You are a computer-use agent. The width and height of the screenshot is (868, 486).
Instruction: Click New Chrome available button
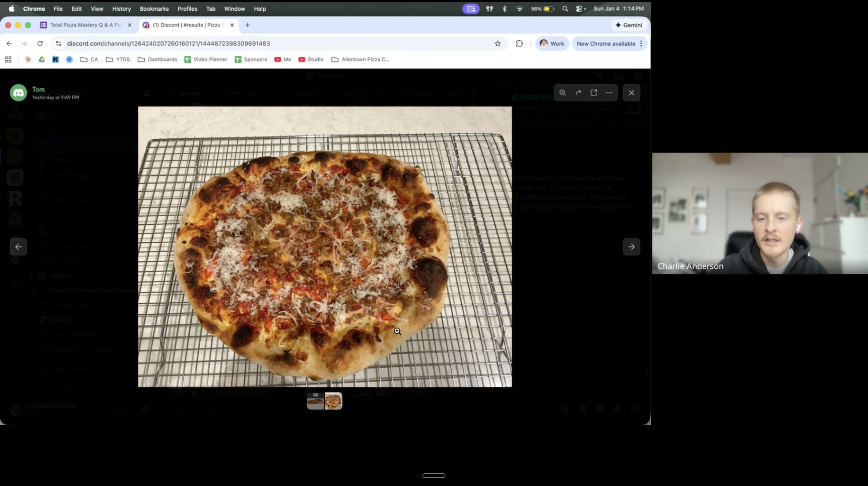coord(606,43)
